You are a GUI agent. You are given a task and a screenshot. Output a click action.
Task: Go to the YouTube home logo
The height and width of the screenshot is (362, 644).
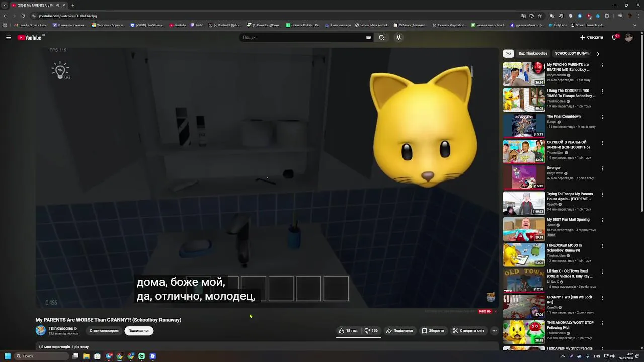pyautogui.click(x=30, y=38)
